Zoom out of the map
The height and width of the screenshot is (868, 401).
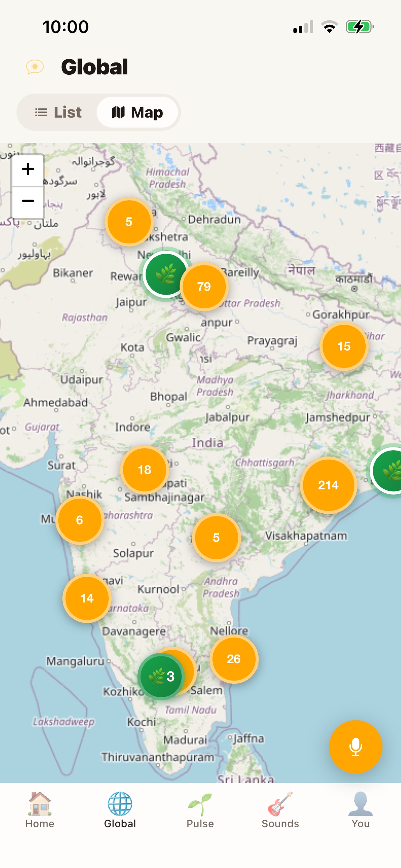click(28, 201)
